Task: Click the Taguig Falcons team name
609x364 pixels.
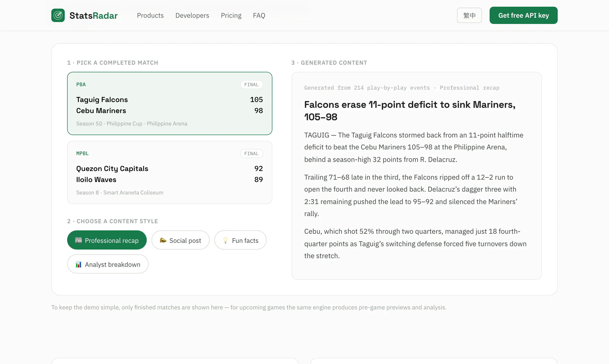Action: coord(102,100)
